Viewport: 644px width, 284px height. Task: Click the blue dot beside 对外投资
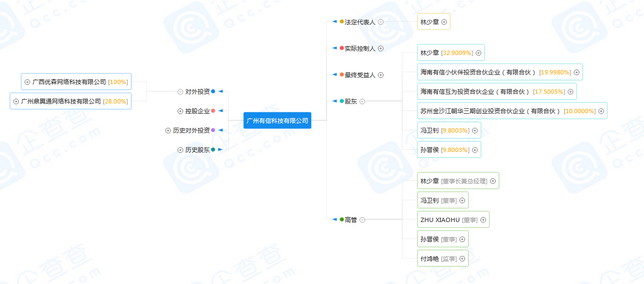213,91
